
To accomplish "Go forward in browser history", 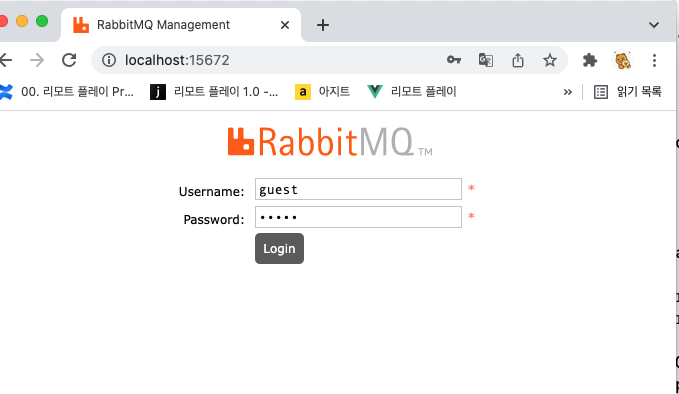I will 37,60.
